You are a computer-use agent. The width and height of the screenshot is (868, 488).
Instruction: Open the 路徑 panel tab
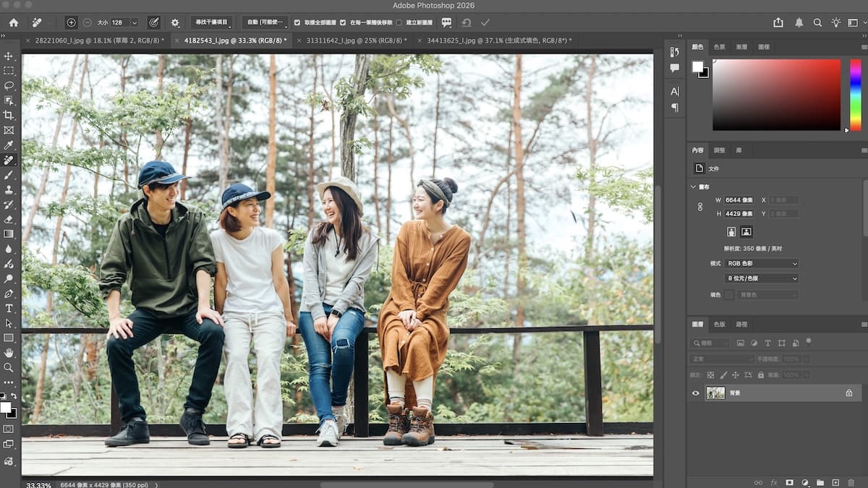click(741, 324)
